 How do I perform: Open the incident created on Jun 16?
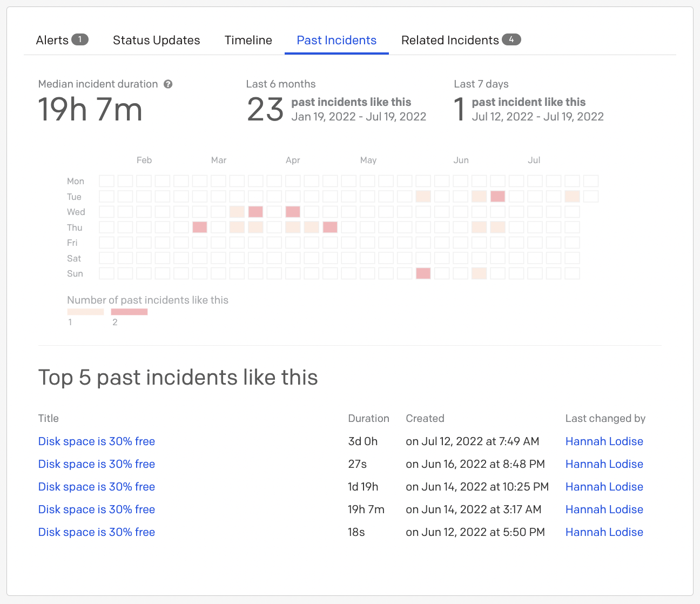[x=96, y=464]
